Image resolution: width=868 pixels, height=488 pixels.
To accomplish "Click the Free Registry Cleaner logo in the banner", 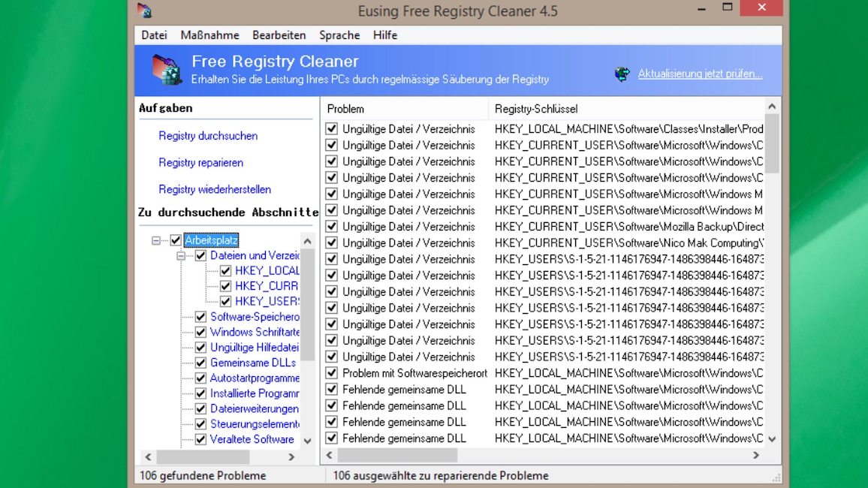I will (x=167, y=70).
